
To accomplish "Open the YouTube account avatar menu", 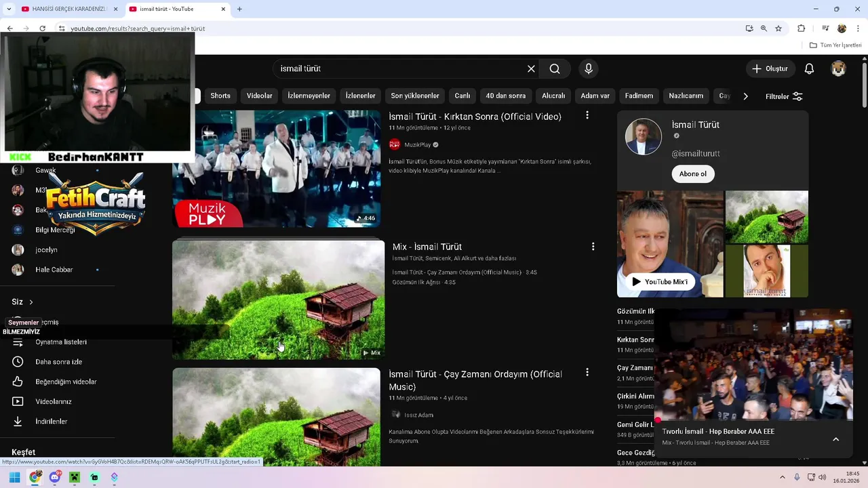I will click(x=839, y=68).
